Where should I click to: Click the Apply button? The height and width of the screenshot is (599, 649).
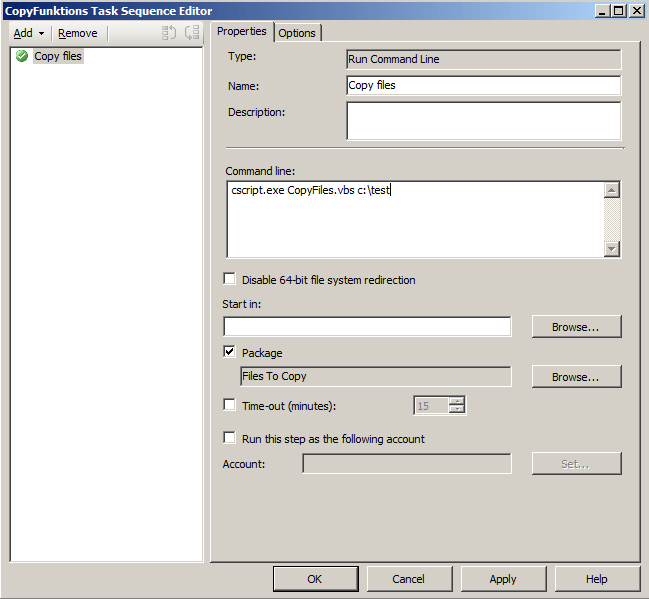click(503, 579)
